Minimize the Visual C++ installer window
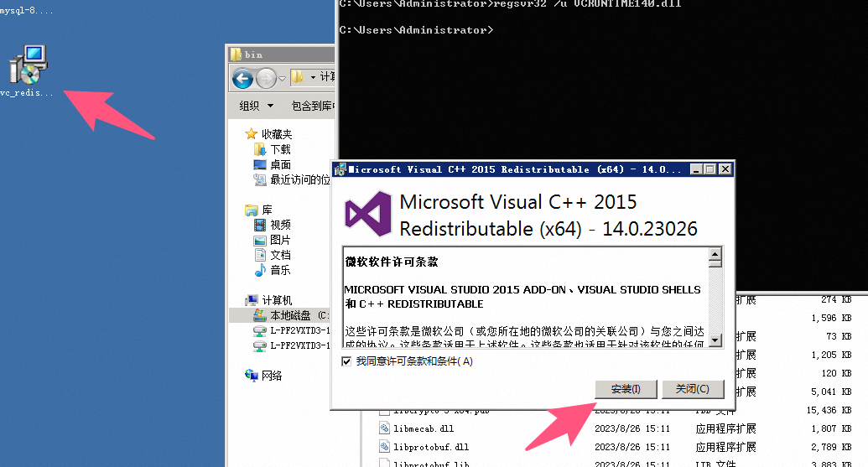Viewport: 868px width, 467px height. (696, 169)
